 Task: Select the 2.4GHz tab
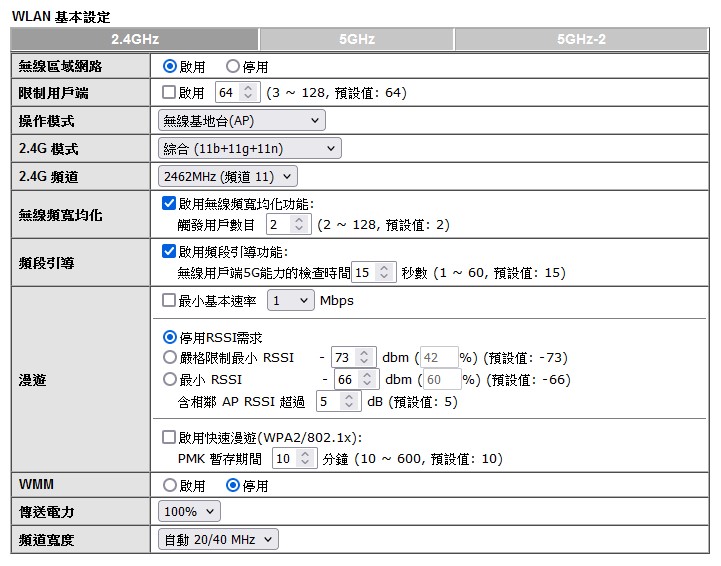(x=135, y=39)
